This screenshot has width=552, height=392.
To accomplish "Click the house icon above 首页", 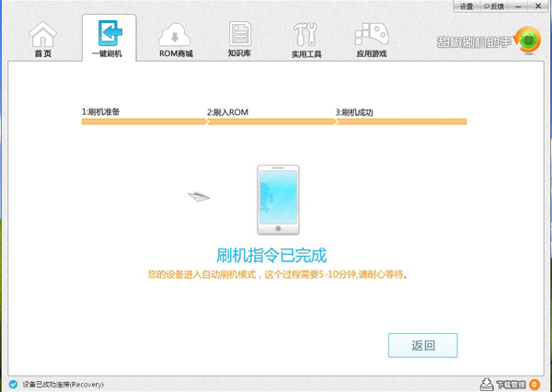I will click(x=42, y=34).
